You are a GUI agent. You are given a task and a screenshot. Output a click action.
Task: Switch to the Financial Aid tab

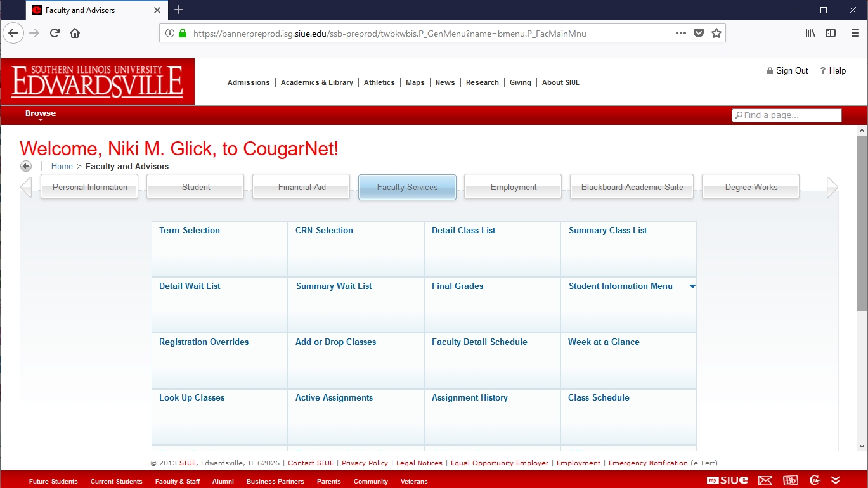302,187
